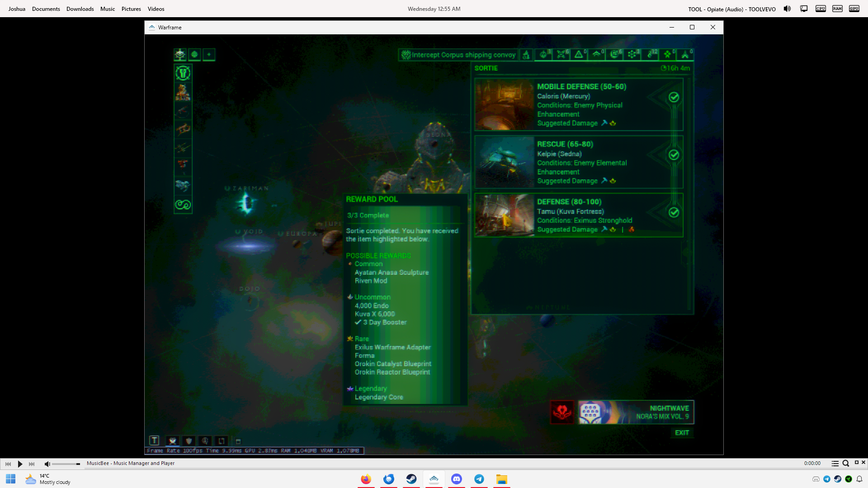Mute MusicBee with the speaker icon
This screenshot has height=488, width=868.
point(47,464)
